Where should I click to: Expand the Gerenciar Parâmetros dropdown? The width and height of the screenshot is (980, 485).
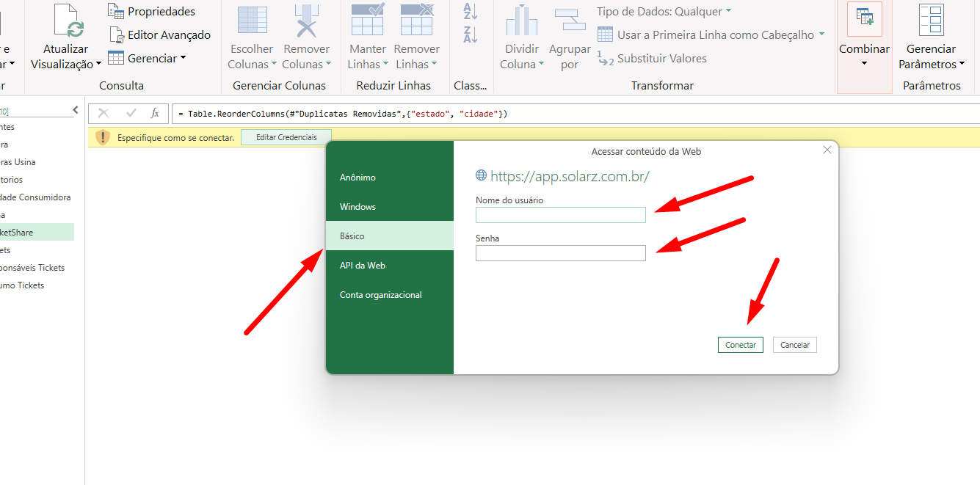(932, 56)
